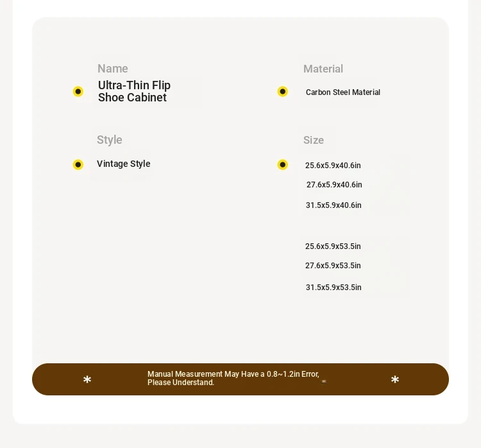The width and height of the screenshot is (481, 448).
Task: Select the 31.5x5.9x40.6in size
Action: (333, 205)
